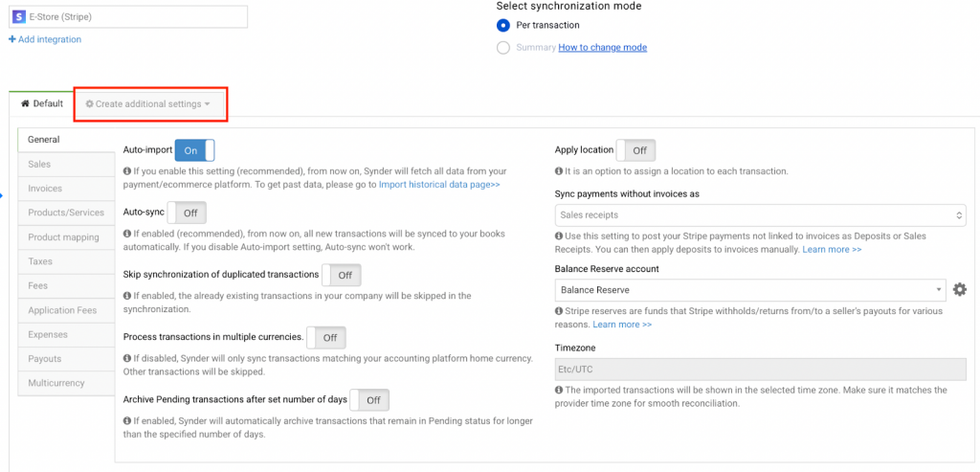Click the Timezone input field

760,369
